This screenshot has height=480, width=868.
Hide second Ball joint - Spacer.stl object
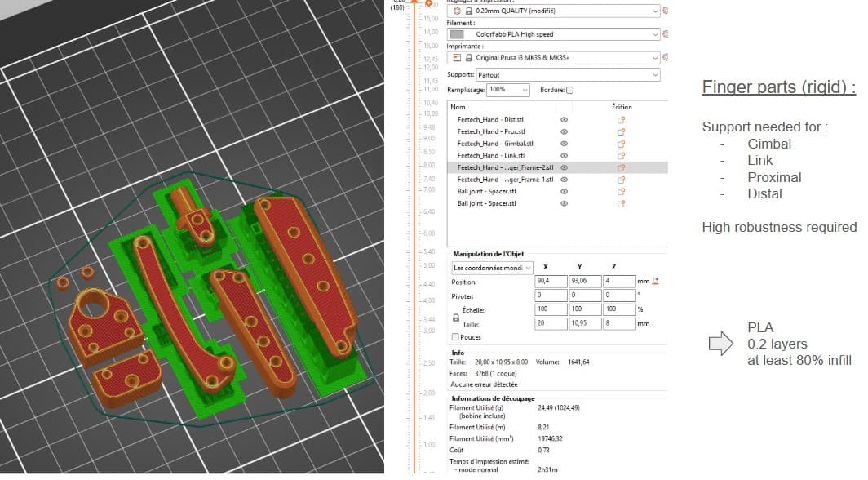point(564,204)
